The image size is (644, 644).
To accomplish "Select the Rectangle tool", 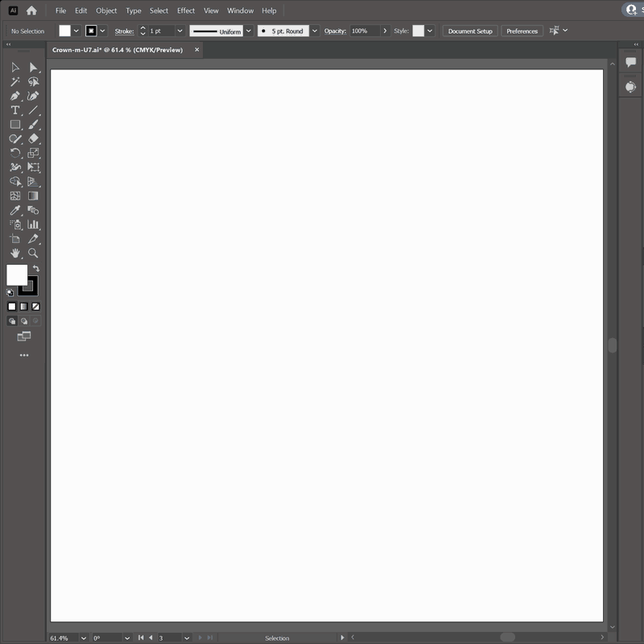I will [15, 125].
